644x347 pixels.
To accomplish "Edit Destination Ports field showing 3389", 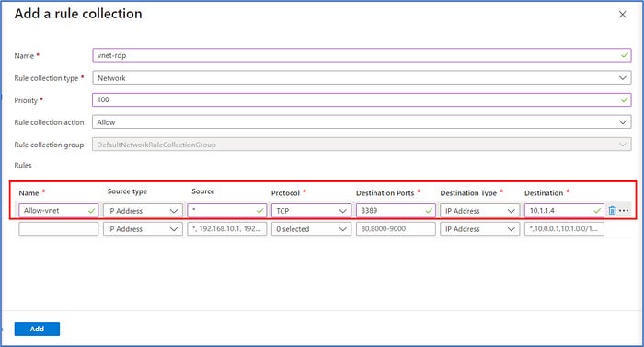I will point(396,211).
